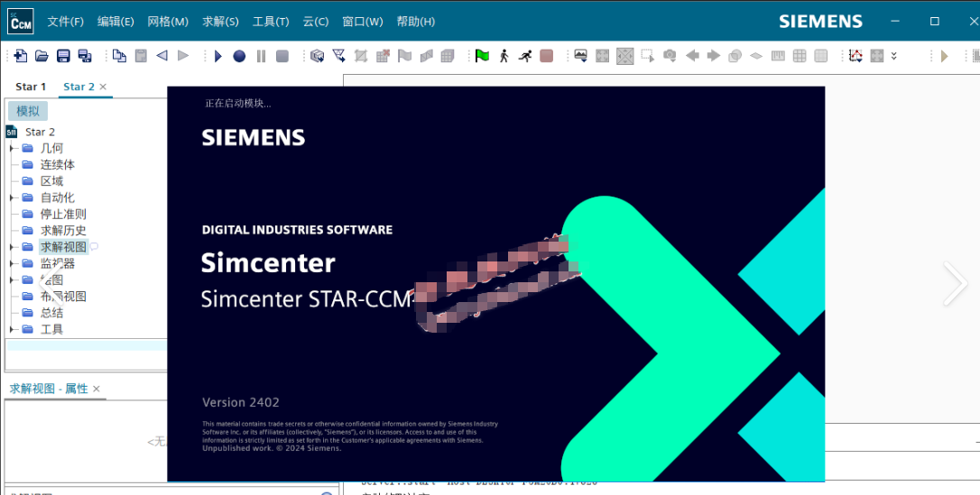The height and width of the screenshot is (495, 980).
Task: Select the 停止准则 folder
Action: pyautogui.click(x=63, y=214)
